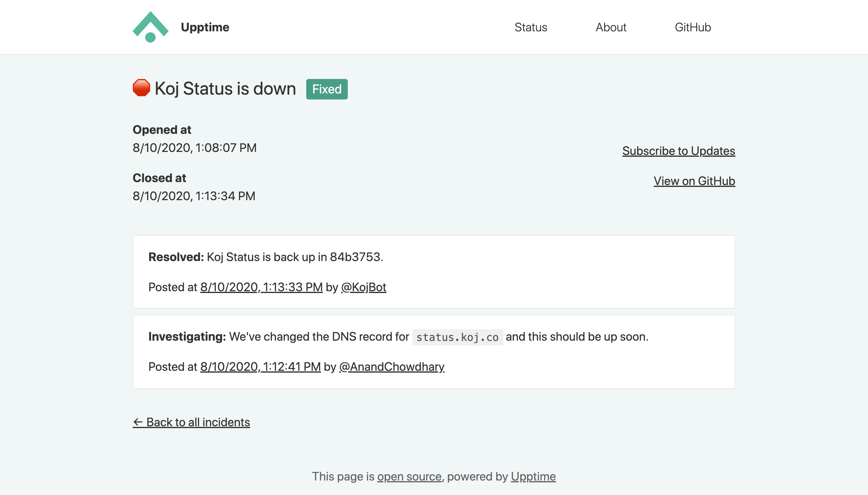Open the open source footer link
Image resolution: width=868 pixels, height=495 pixels.
pos(409,476)
